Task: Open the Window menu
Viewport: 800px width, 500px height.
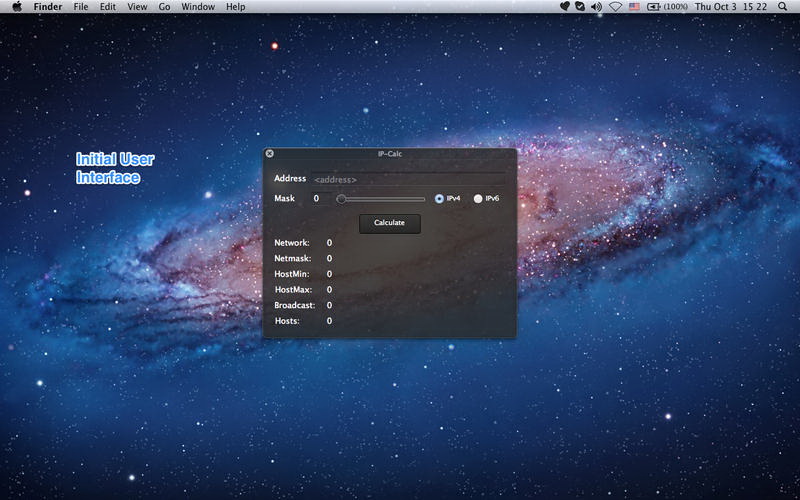Action: (198, 7)
